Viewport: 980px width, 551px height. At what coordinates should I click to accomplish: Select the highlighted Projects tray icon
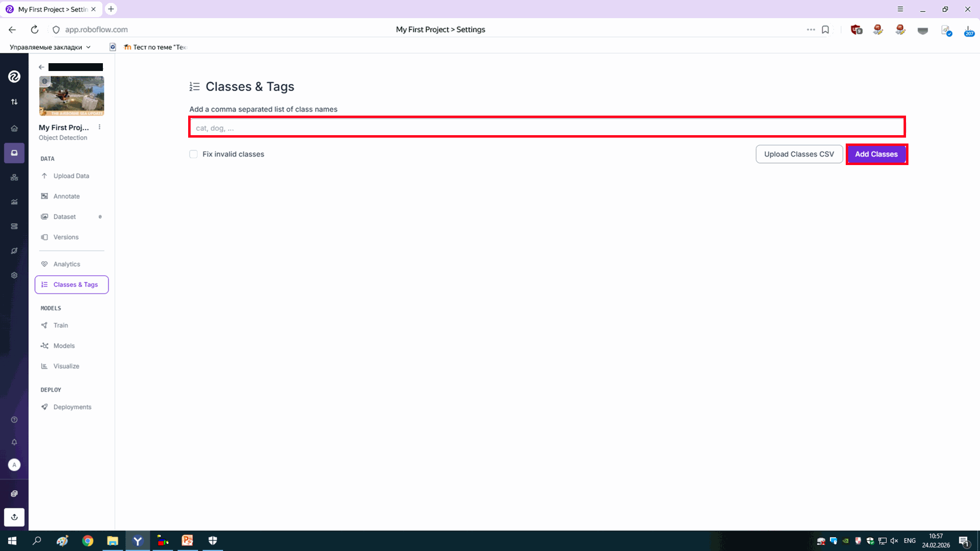pyautogui.click(x=14, y=153)
